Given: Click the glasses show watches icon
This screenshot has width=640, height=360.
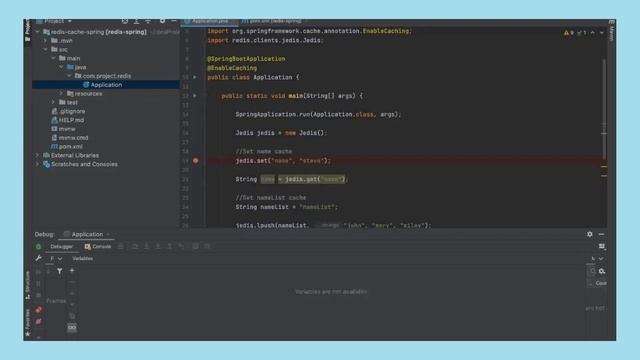Looking at the screenshot, I should point(72,327).
